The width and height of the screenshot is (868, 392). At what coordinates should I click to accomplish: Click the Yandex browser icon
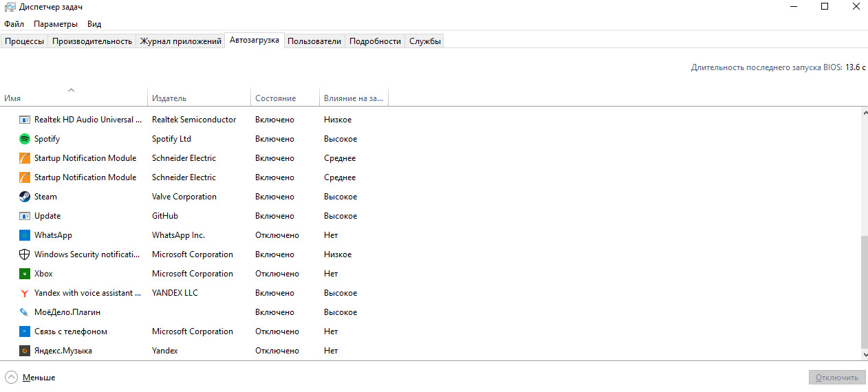click(25, 293)
